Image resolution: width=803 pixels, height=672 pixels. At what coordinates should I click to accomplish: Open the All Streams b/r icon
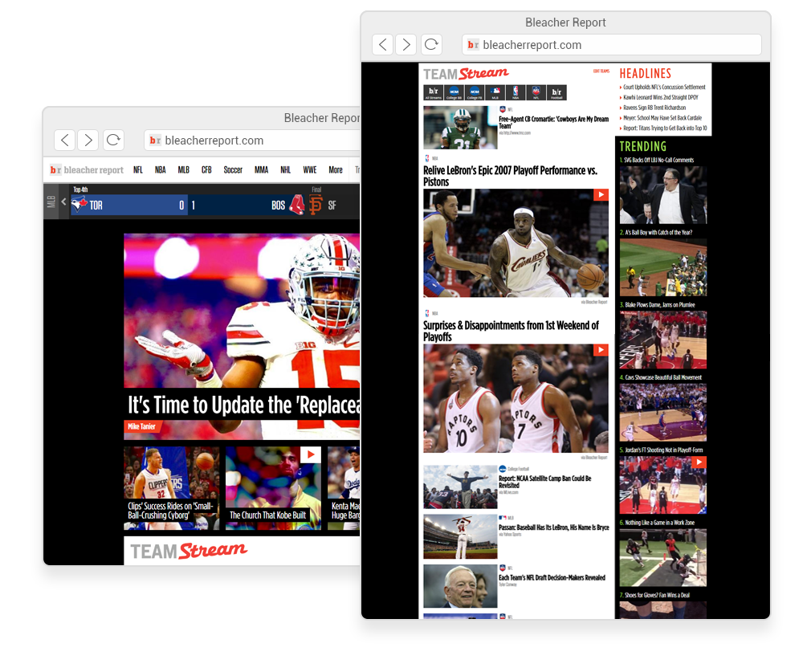click(433, 93)
